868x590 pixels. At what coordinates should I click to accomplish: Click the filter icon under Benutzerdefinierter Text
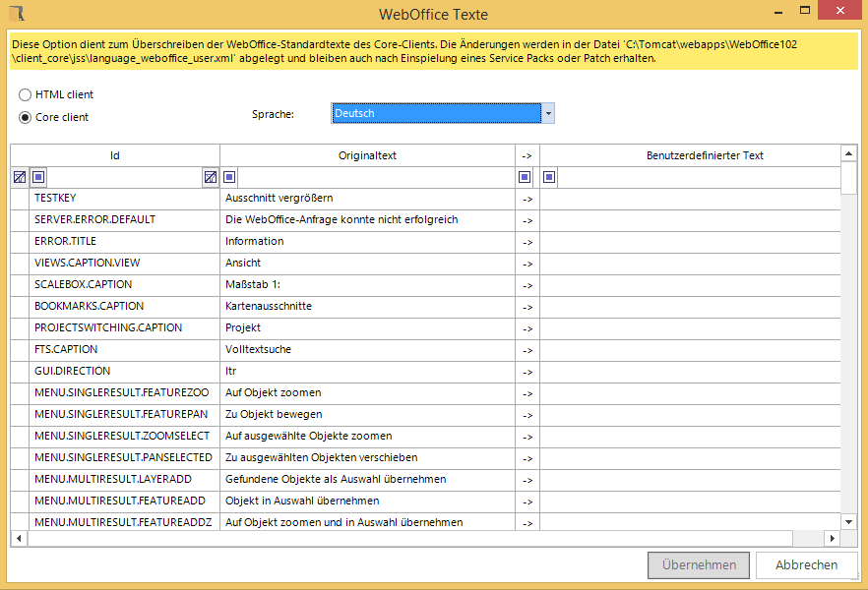click(548, 177)
